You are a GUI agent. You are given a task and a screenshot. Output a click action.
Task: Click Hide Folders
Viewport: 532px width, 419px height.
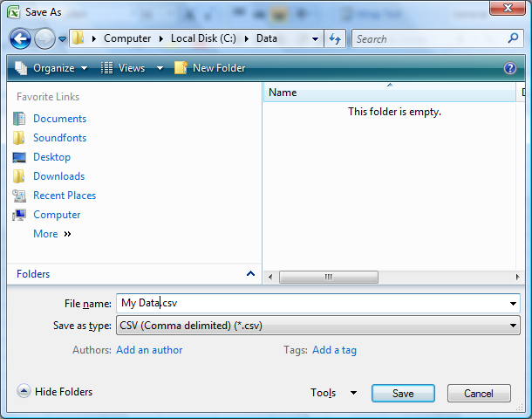(x=55, y=391)
